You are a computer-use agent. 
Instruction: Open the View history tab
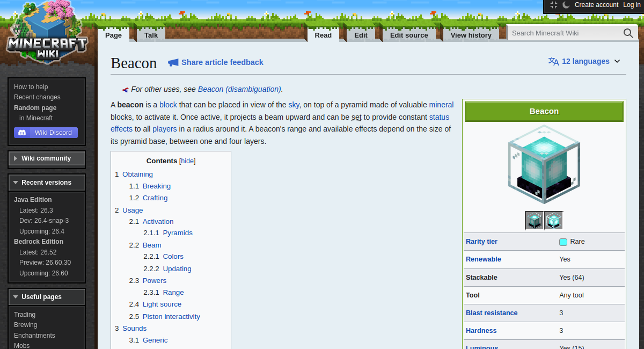(x=471, y=35)
